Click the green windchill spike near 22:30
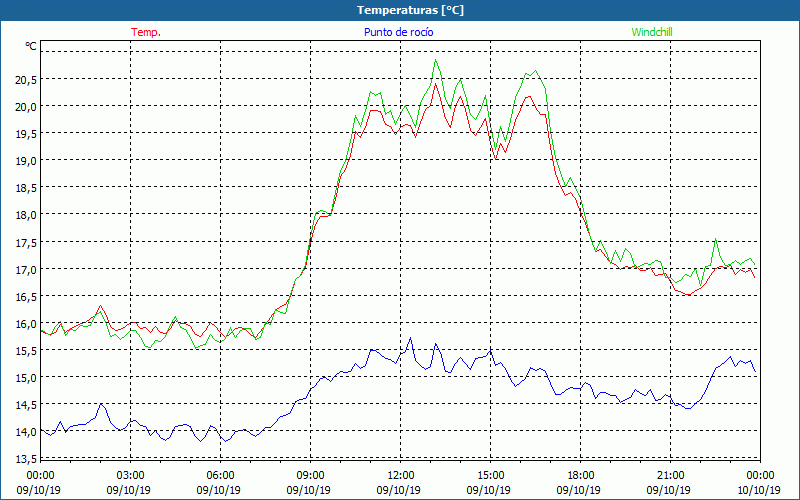800x500 pixels. [x=716, y=239]
